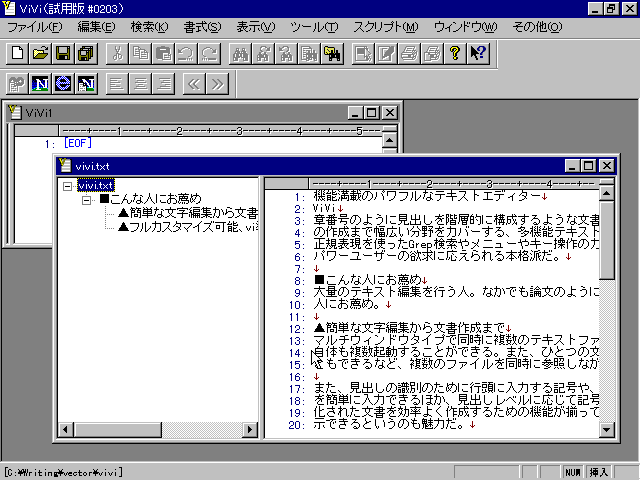The image size is (640, 480).
Task: Click the context help arrow-question icon
Action: (478, 53)
